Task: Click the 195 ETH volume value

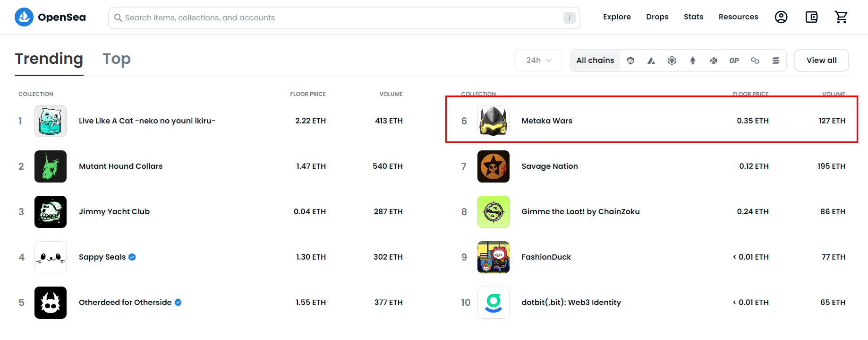Action: click(831, 166)
